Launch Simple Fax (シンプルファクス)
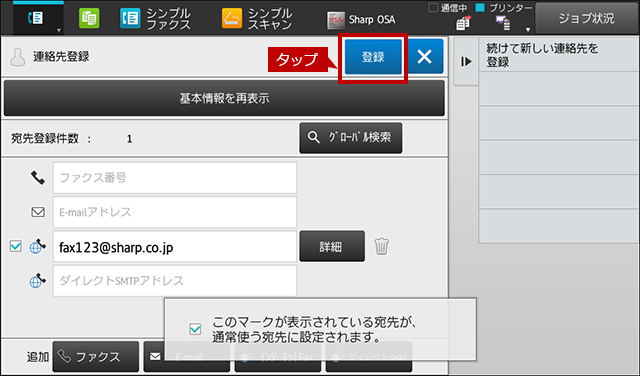This screenshot has width=640, height=376. click(156, 19)
